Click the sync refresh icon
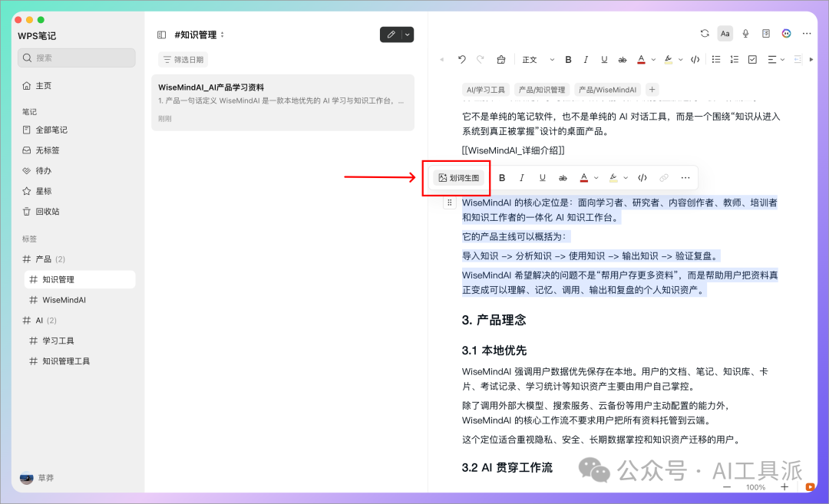Image resolution: width=829 pixels, height=504 pixels. click(705, 33)
